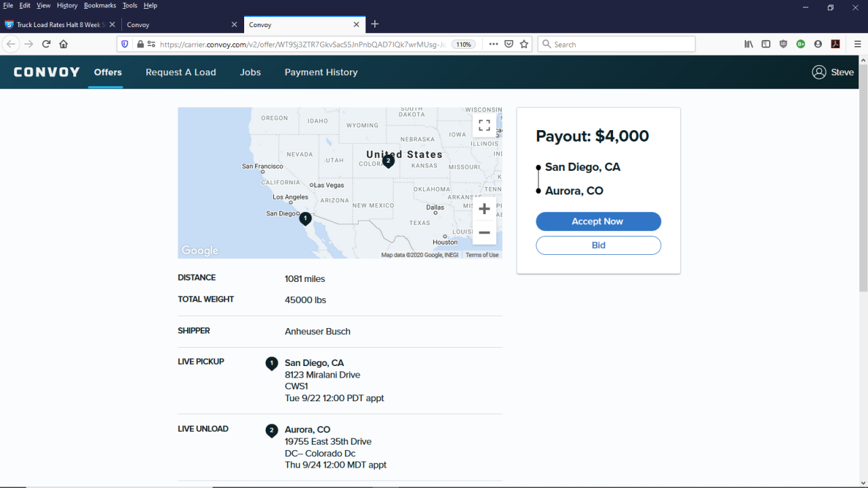Image resolution: width=868 pixels, height=488 pixels.
Task: Click the shield extension icon in toolbar
Action: (783, 44)
